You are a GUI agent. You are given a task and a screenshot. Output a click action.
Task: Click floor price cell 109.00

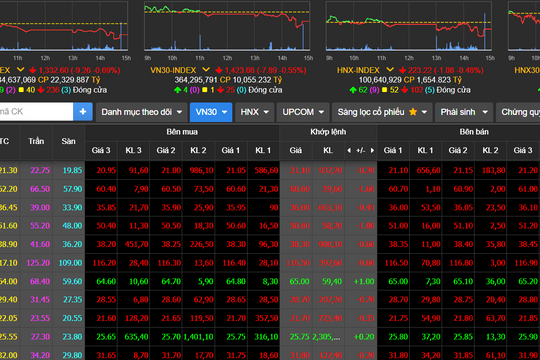[70, 263]
